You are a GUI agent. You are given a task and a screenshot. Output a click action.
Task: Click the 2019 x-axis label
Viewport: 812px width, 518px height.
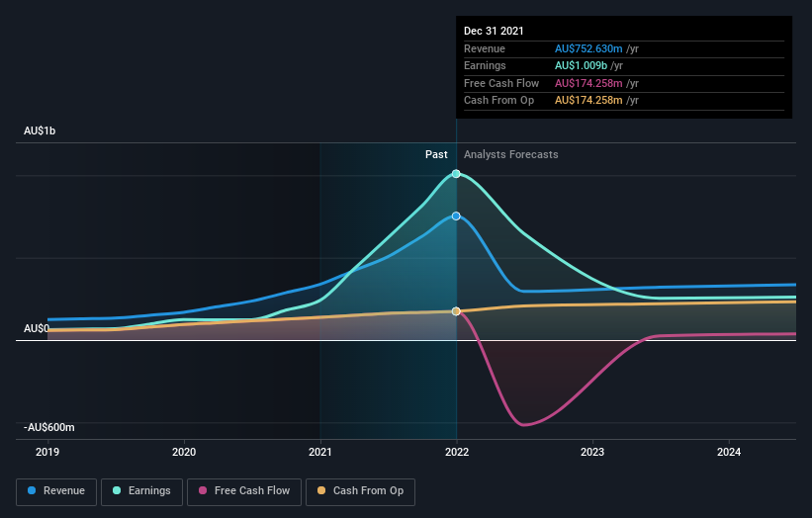pyautogui.click(x=47, y=453)
